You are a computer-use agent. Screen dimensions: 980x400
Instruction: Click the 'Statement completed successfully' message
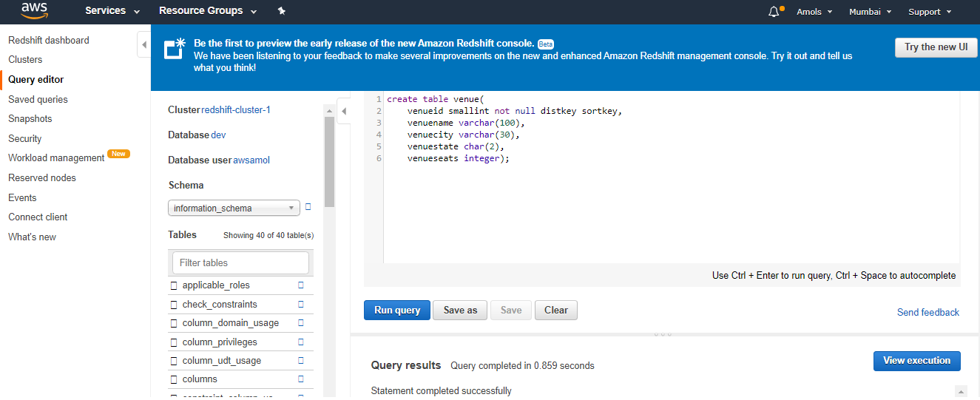tap(441, 390)
